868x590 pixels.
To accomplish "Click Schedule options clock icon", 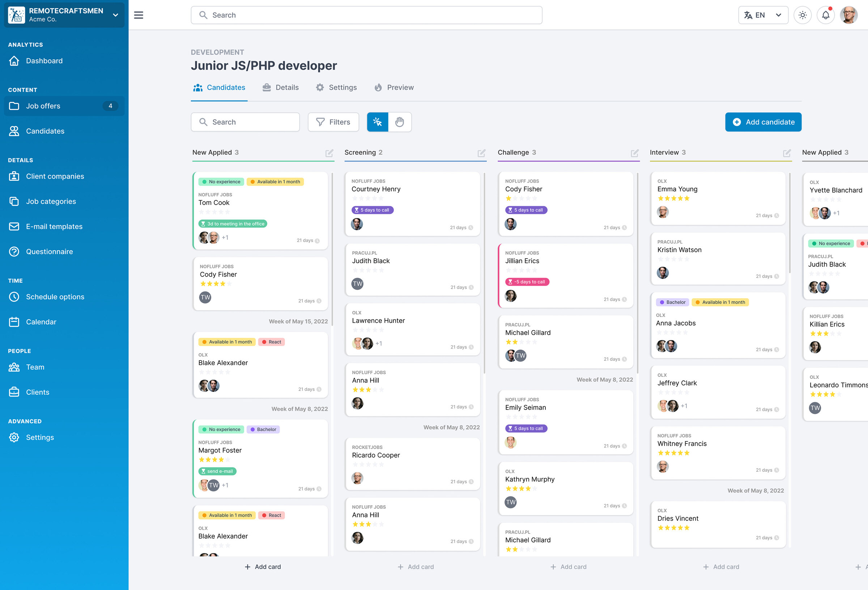I will [14, 297].
